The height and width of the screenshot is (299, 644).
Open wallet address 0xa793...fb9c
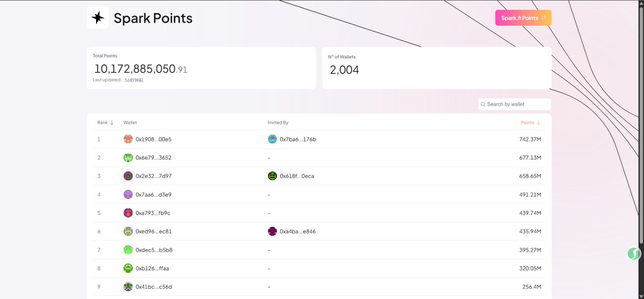click(153, 213)
